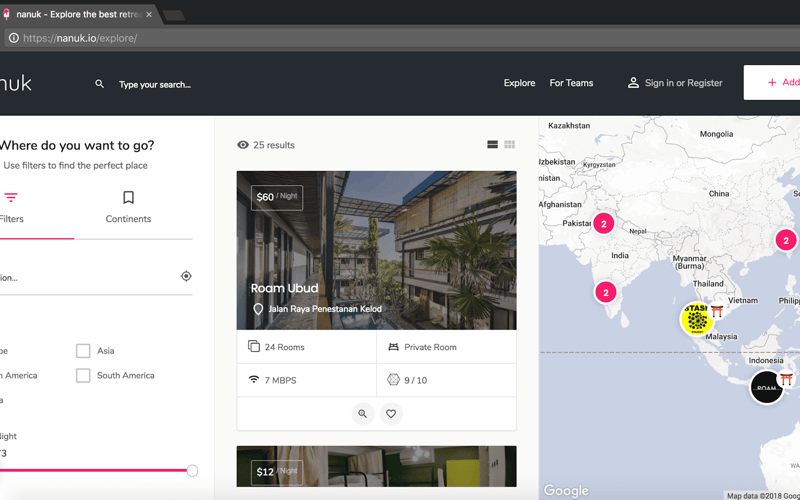Click the Roam Ubud title

(x=284, y=288)
